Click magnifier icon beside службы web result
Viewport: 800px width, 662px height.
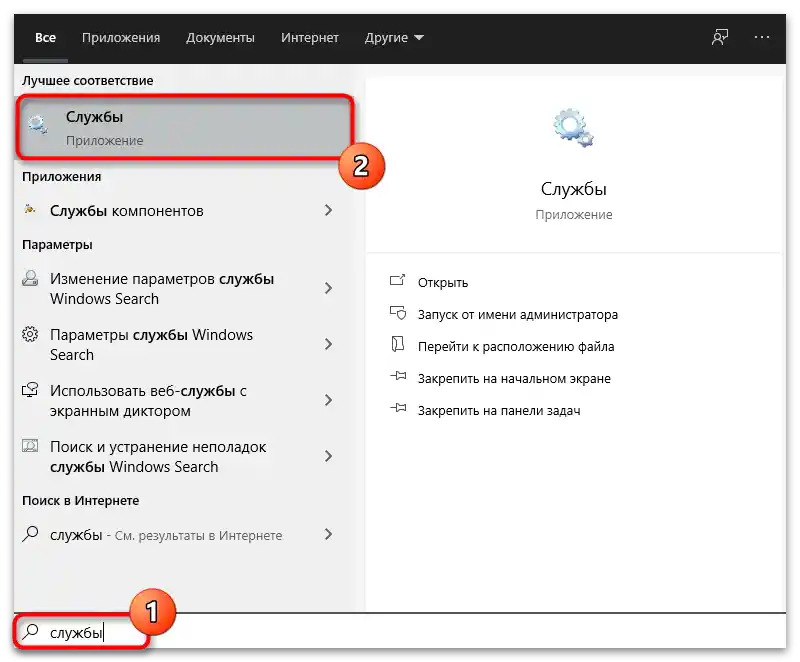point(31,534)
